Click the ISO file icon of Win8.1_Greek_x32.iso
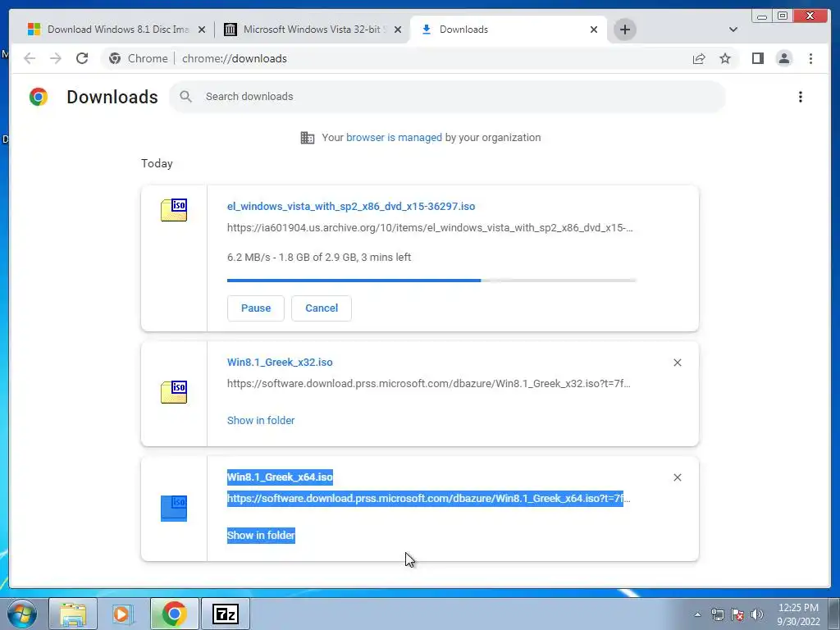Image resolution: width=840 pixels, height=630 pixels. coord(174,392)
